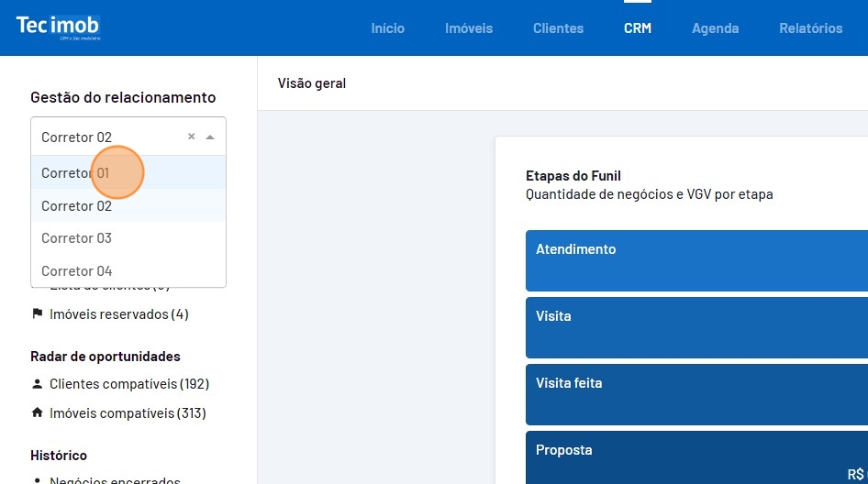
Task: Clear the selected Corretor 02 value
Action: click(191, 137)
